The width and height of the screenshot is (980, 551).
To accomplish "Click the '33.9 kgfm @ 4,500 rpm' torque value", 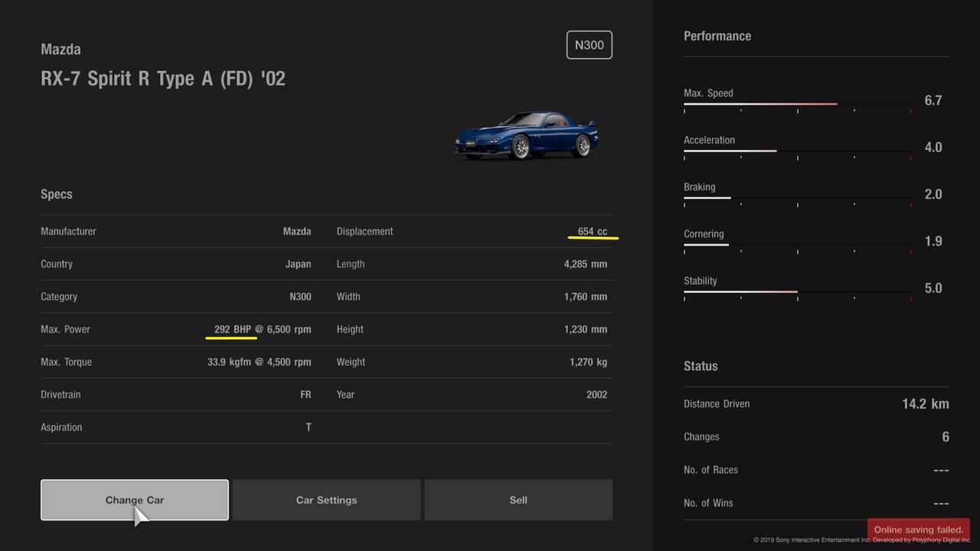I will click(259, 362).
